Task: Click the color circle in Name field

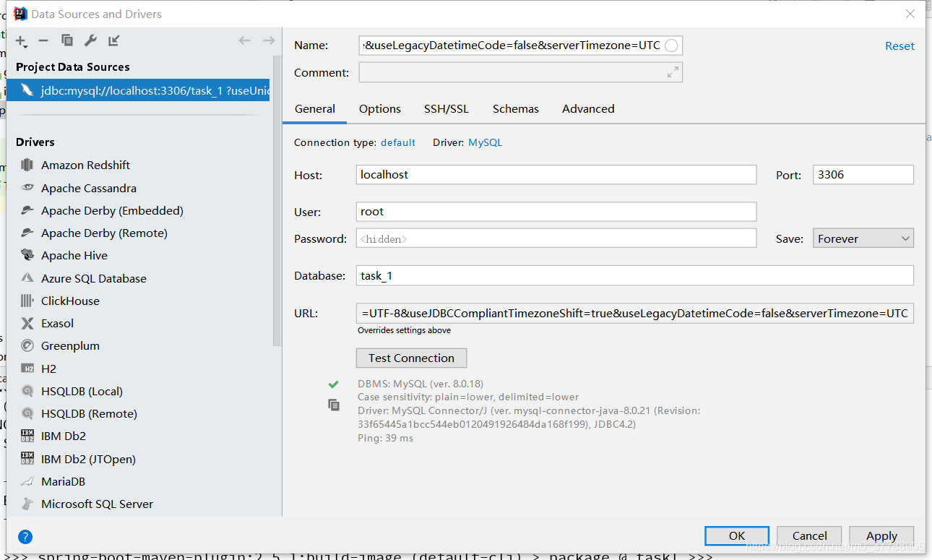Action: click(x=671, y=46)
